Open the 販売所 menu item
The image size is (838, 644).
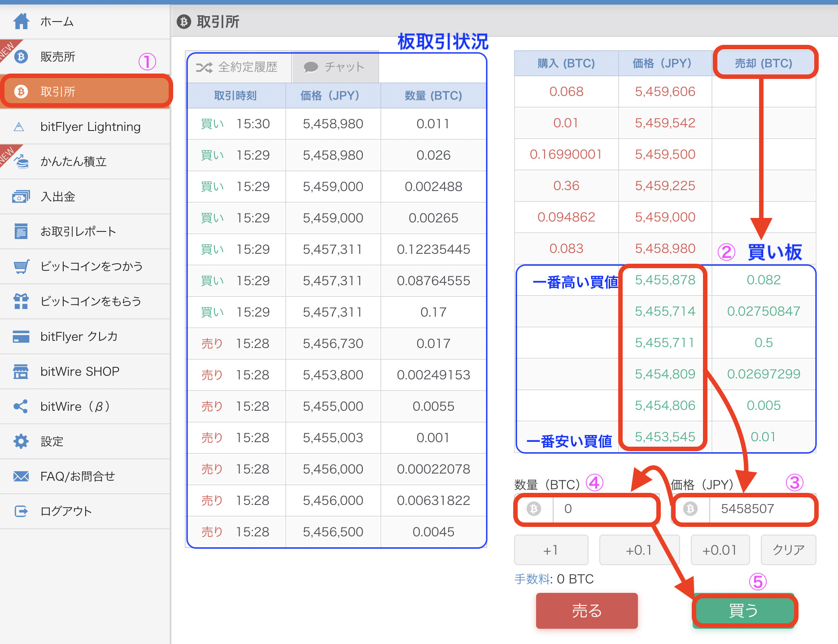(x=85, y=57)
